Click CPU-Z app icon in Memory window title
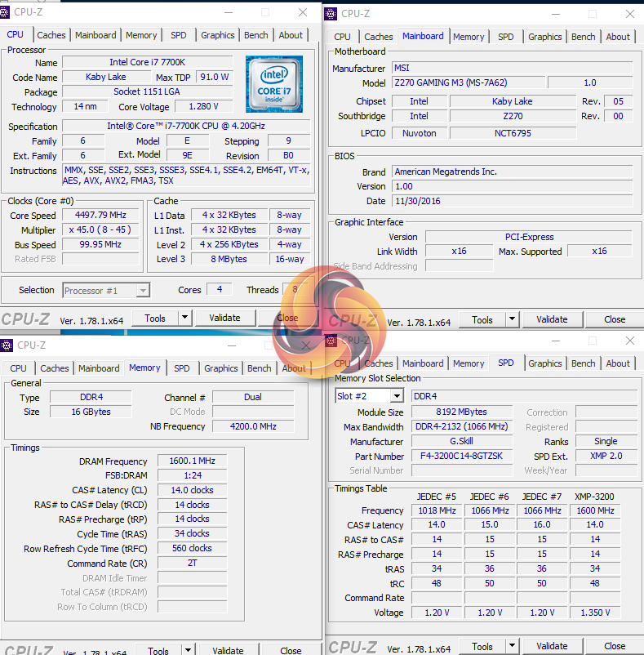Viewport: 644px width, 655px height. click(7, 345)
